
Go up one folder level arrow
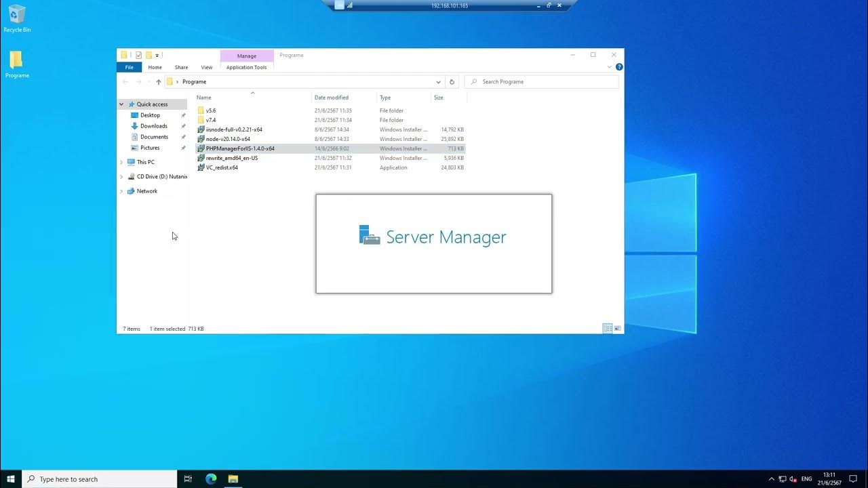[159, 82]
